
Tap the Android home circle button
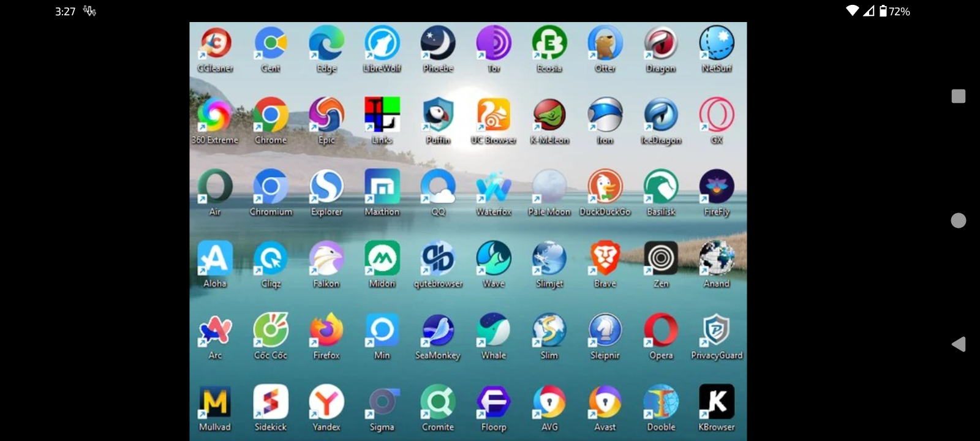(959, 221)
